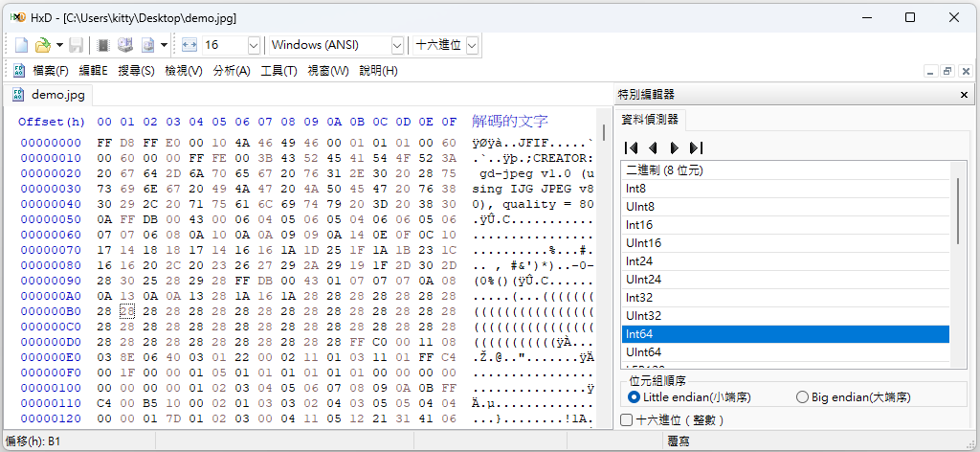Click the New file icon

point(22,45)
